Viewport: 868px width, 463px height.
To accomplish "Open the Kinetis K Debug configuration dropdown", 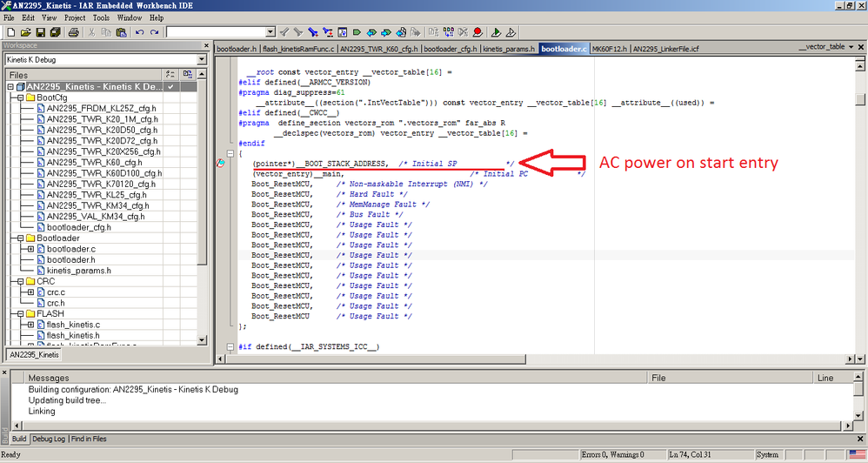I will point(202,60).
